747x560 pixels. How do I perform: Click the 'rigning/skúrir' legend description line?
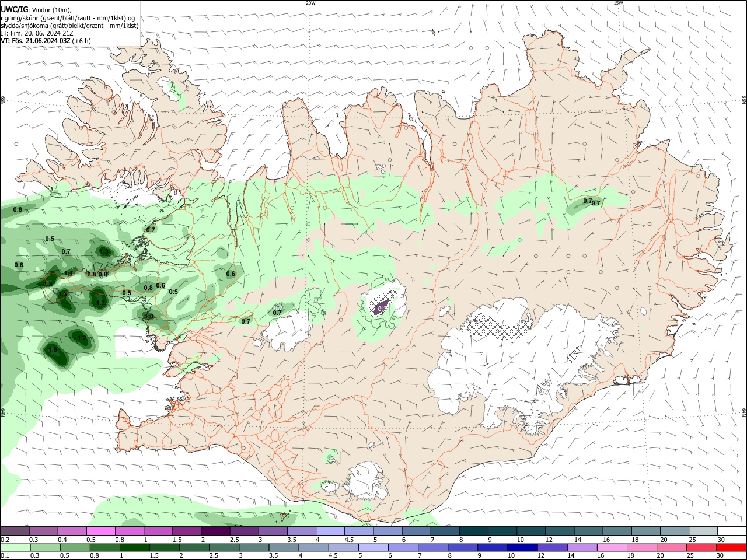pos(68,17)
